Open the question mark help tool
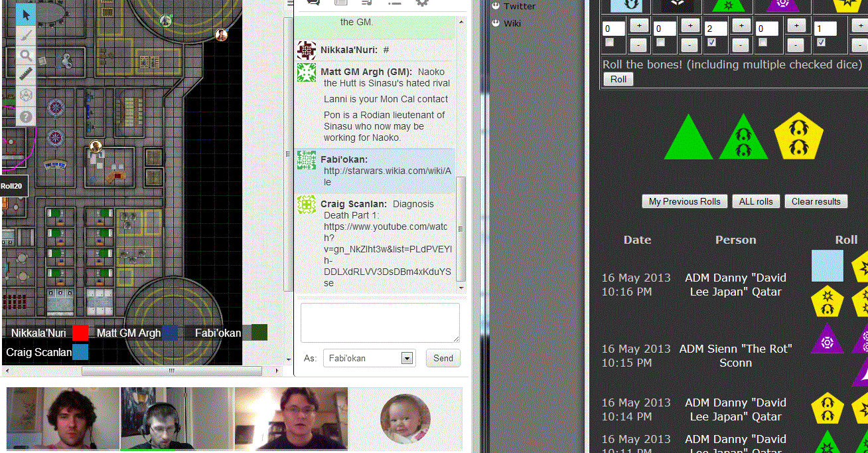The width and height of the screenshot is (868, 453). point(26,117)
